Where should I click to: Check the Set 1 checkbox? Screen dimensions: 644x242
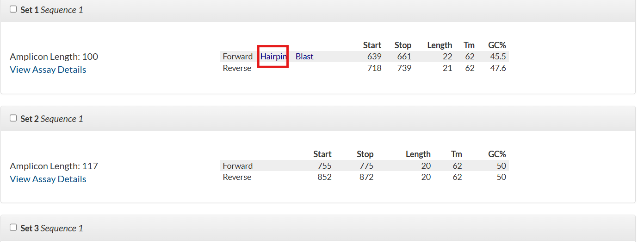pyautogui.click(x=13, y=9)
